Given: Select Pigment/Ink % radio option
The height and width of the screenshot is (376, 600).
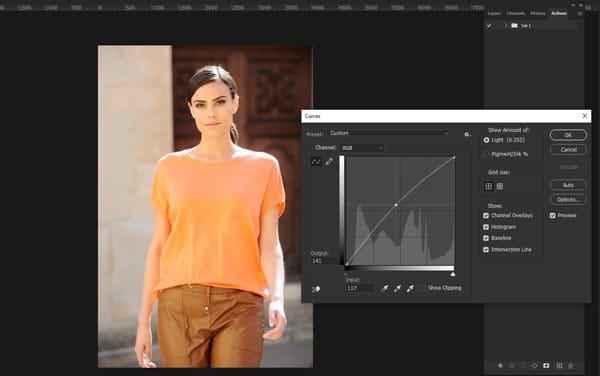Looking at the screenshot, I should coord(486,154).
